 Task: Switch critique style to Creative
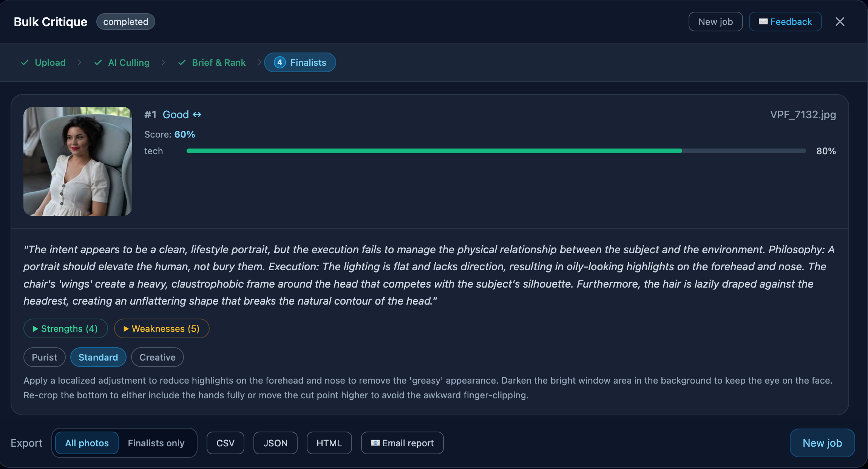pyautogui.click(x=157, y=357)
